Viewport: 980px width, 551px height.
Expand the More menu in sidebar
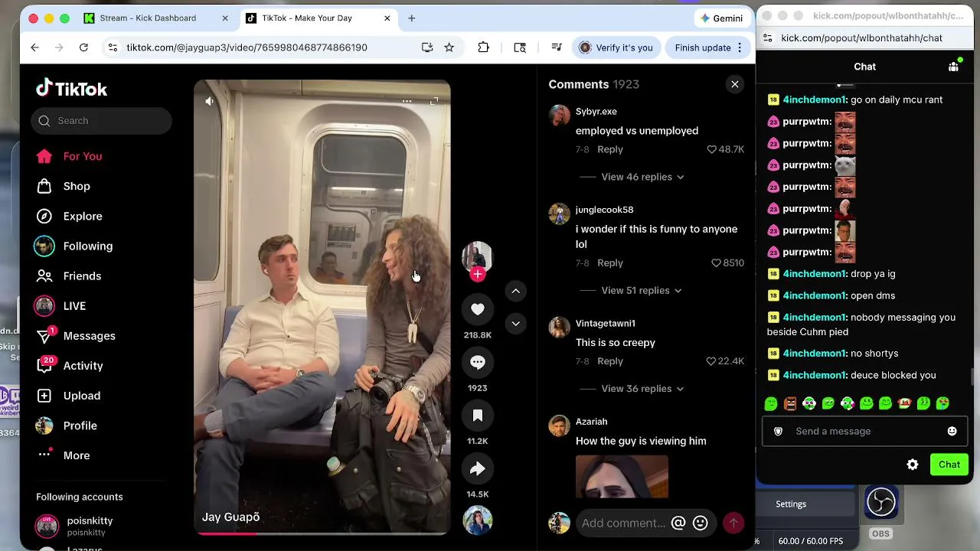click(77, 455)
